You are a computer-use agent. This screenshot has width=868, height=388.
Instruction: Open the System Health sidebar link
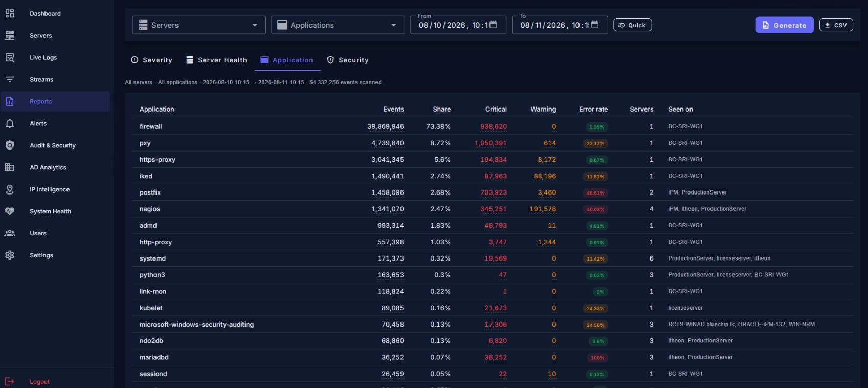(x=55, y=211)
